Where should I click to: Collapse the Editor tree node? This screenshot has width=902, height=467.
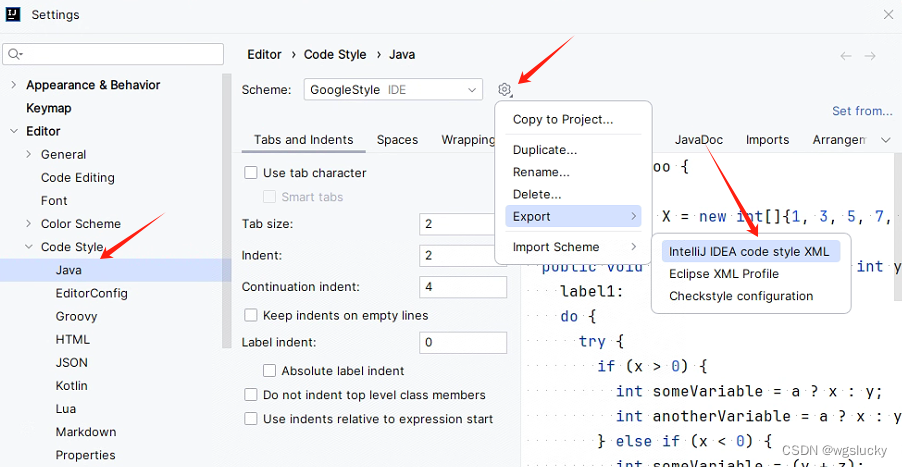click(13, 131)
